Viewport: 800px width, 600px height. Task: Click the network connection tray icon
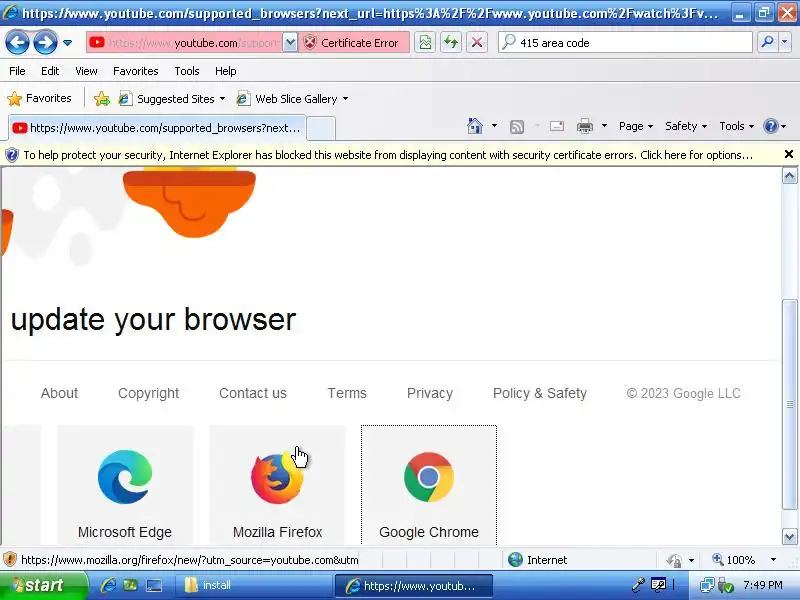pos(707,585)
